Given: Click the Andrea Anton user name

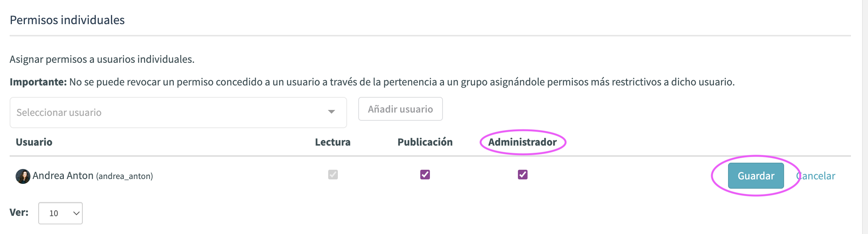Looking at the screenshot, I should coord(63,176).
